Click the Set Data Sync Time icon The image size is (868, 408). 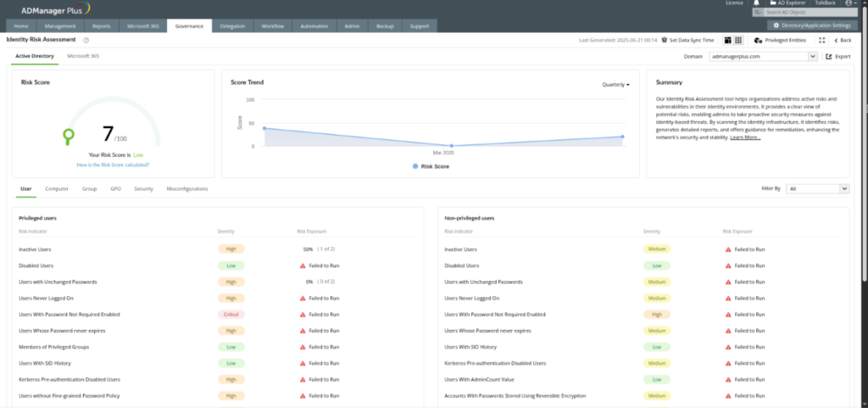click(x=665, y=40)
